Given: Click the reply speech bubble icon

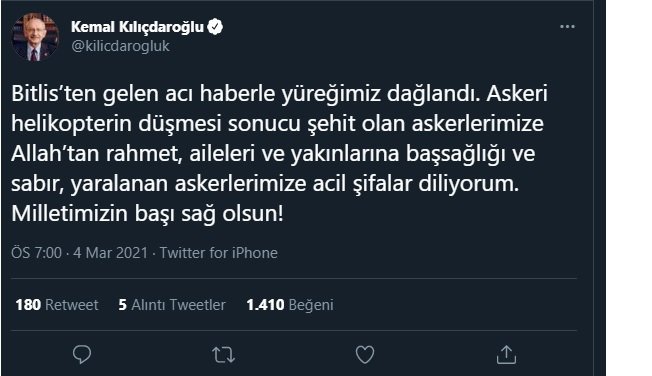Looking at the screenshot, I should 82,355.
